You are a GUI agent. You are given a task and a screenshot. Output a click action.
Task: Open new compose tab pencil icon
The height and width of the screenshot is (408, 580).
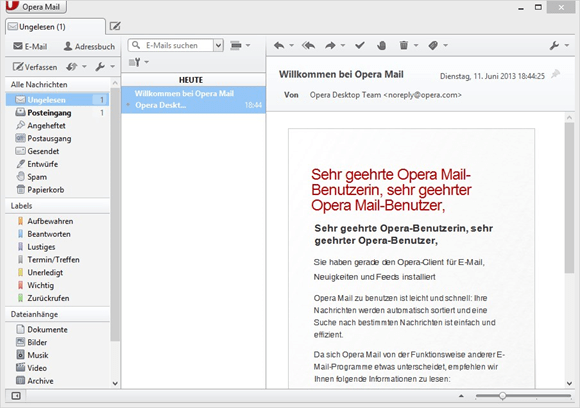tap(115, 26)
